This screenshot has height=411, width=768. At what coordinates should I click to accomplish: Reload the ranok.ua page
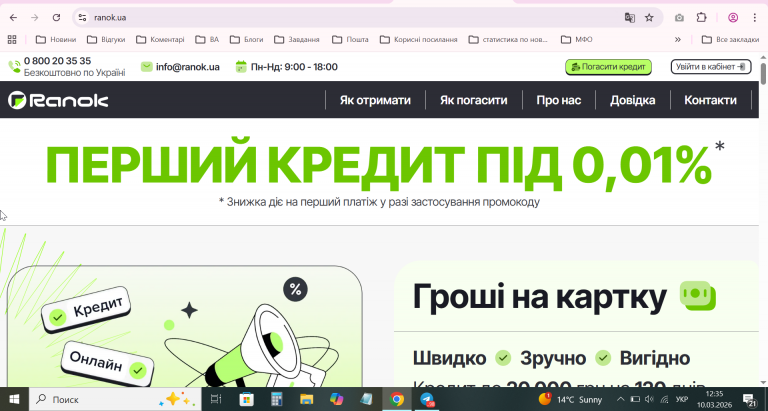56,18
